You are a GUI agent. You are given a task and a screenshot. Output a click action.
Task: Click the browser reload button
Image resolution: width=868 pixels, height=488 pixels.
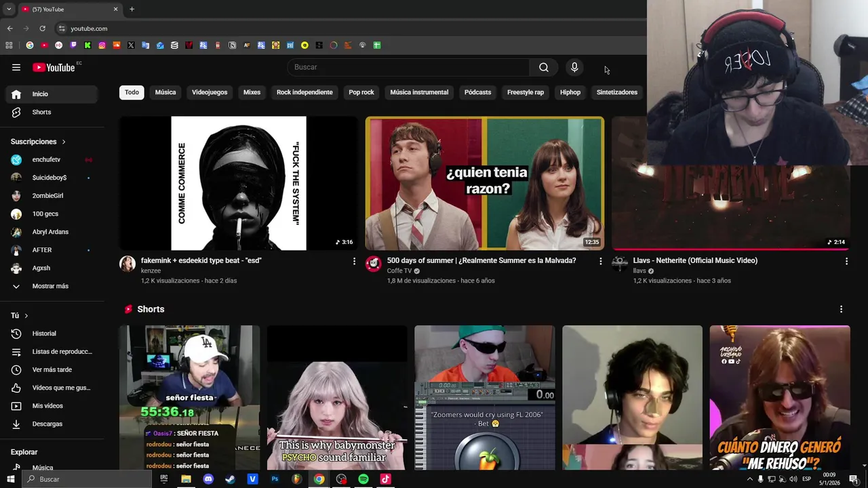[x=42, y=28]
